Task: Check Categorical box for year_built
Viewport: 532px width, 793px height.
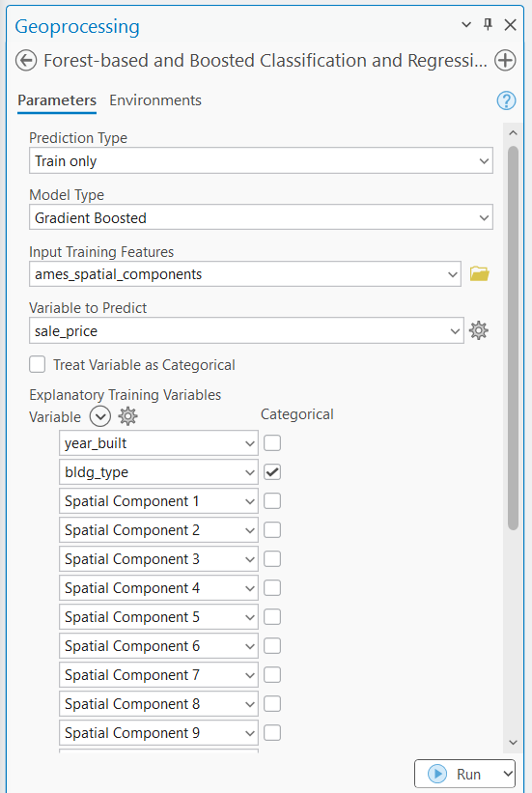Action: tap(272, 443)
